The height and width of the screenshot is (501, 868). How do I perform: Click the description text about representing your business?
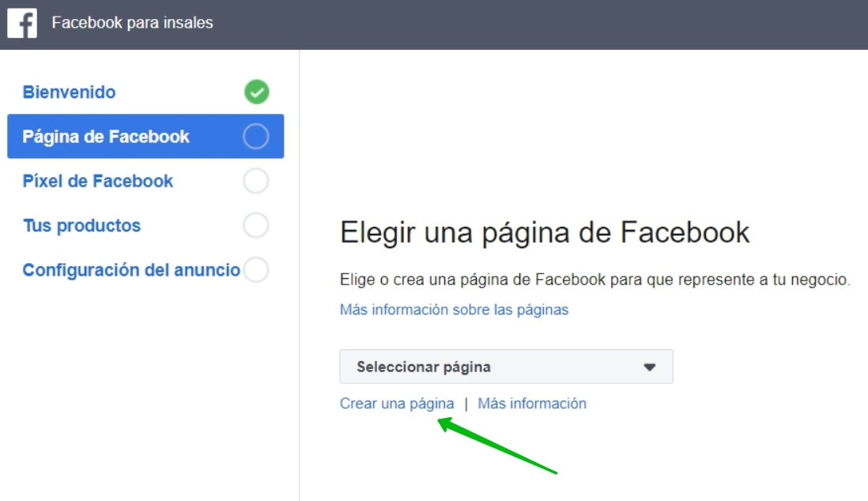pos(594,280)
